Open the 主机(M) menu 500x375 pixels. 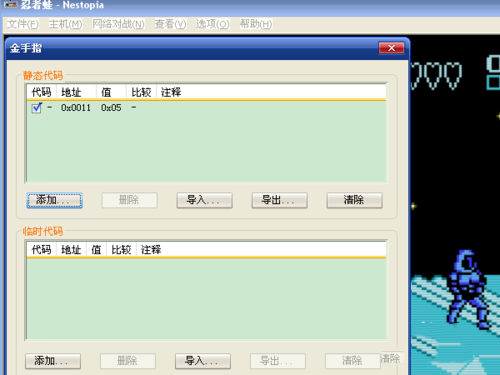(x=65, y=24)
